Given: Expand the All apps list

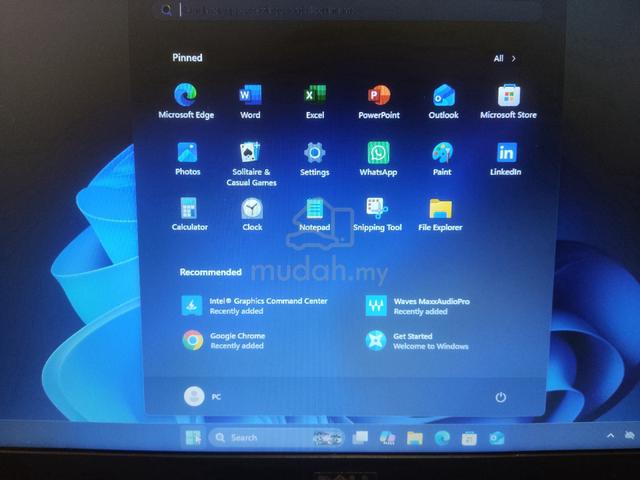Looking at the screenshot, I should point(504,58).
